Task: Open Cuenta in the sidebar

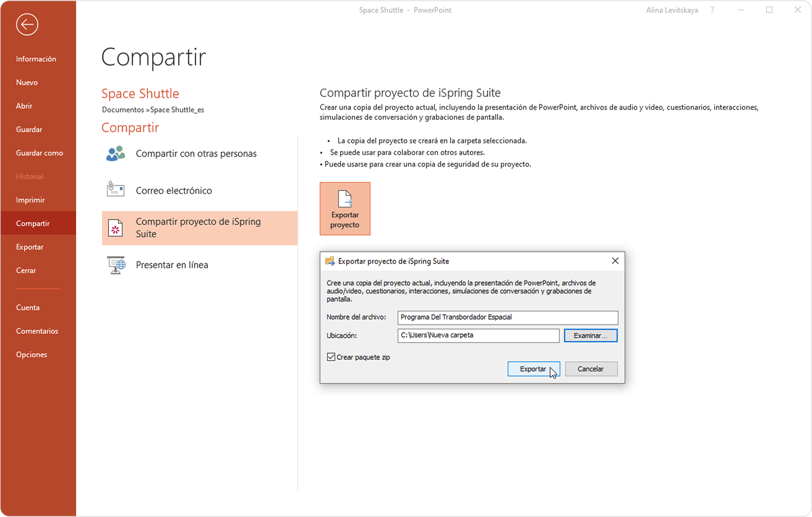Action: click(x=28, y=307)
